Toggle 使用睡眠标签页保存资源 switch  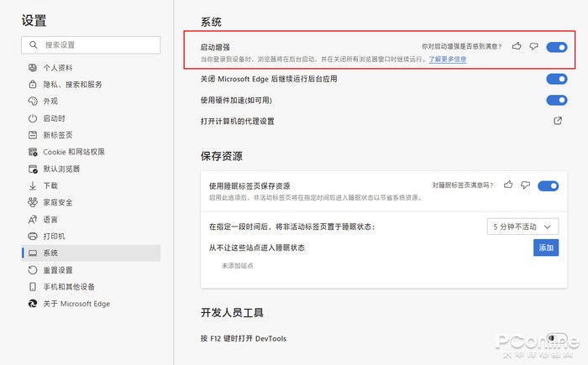point(548,186)
